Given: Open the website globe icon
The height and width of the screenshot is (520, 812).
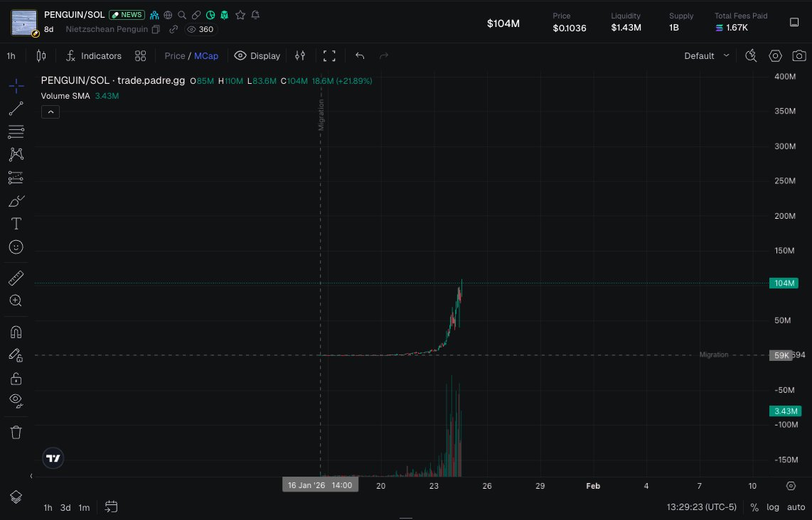Looking at the screenshot, I should [x=168, y=15].
